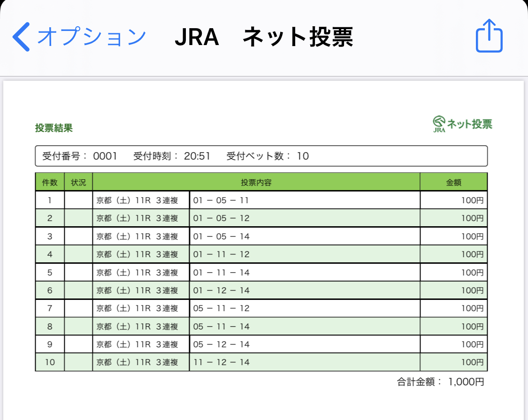Screen dimensions: 528x420
Task: Select the 合計金額 1,000円 total
Action: coord(440,382)
